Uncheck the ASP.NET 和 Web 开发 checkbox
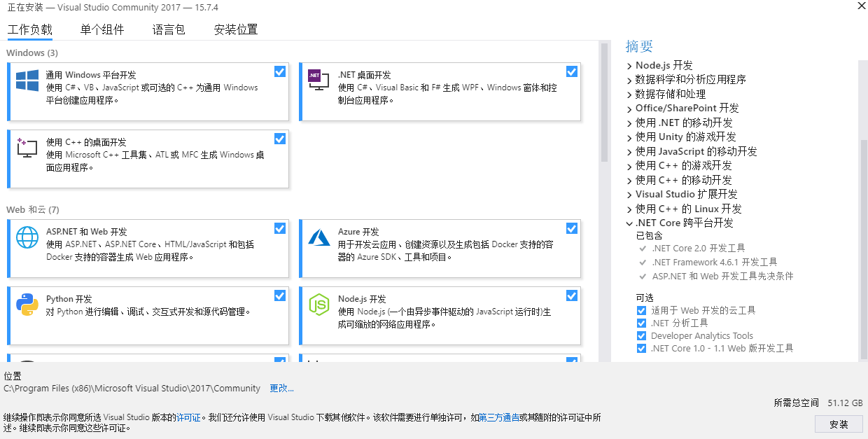The width and height of the screenshot is (868, 439). click(280, 228)
